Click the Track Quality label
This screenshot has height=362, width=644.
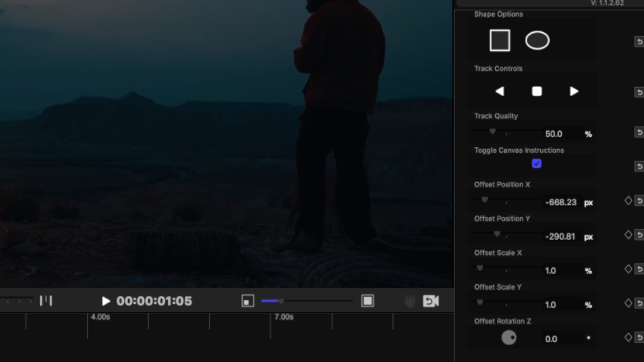(x=496, y=116)
